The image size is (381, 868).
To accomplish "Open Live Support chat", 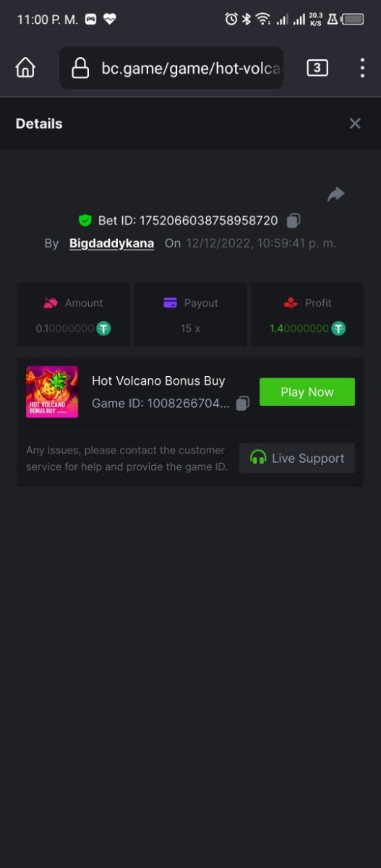I will (x=297, y=458).
